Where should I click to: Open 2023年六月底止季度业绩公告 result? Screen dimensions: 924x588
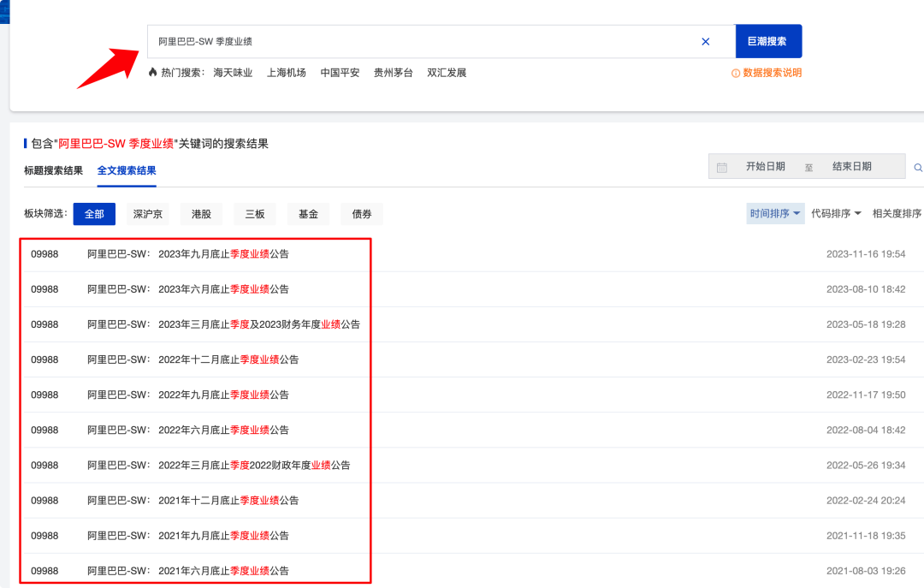pos(223,289)
